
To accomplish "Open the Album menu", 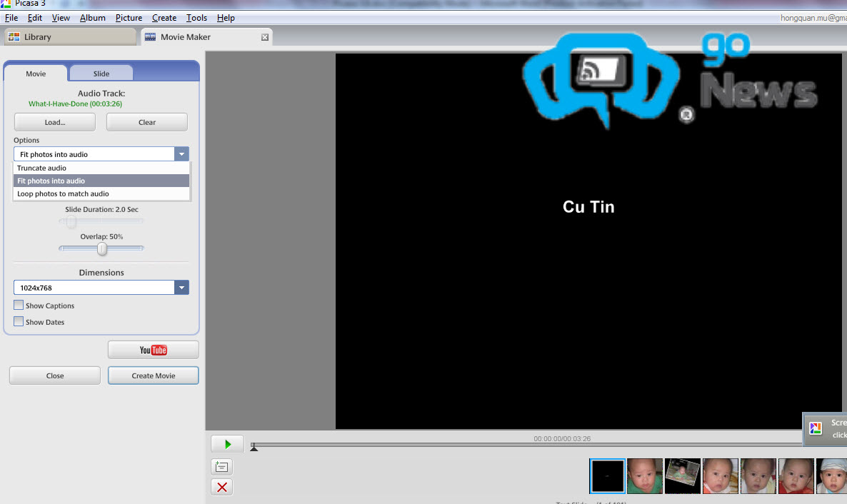I will click(92, 18).
